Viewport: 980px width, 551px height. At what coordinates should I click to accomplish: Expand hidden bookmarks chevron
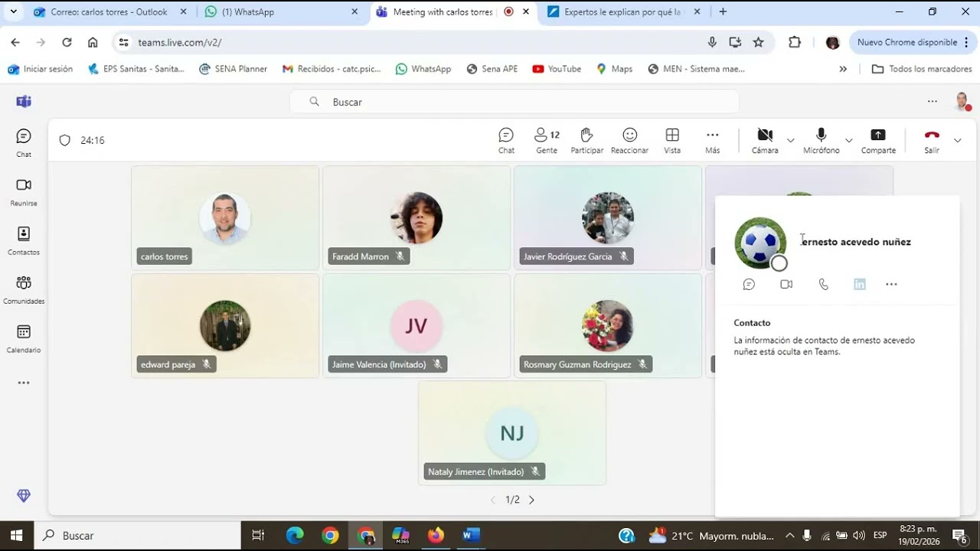point(843,69)
